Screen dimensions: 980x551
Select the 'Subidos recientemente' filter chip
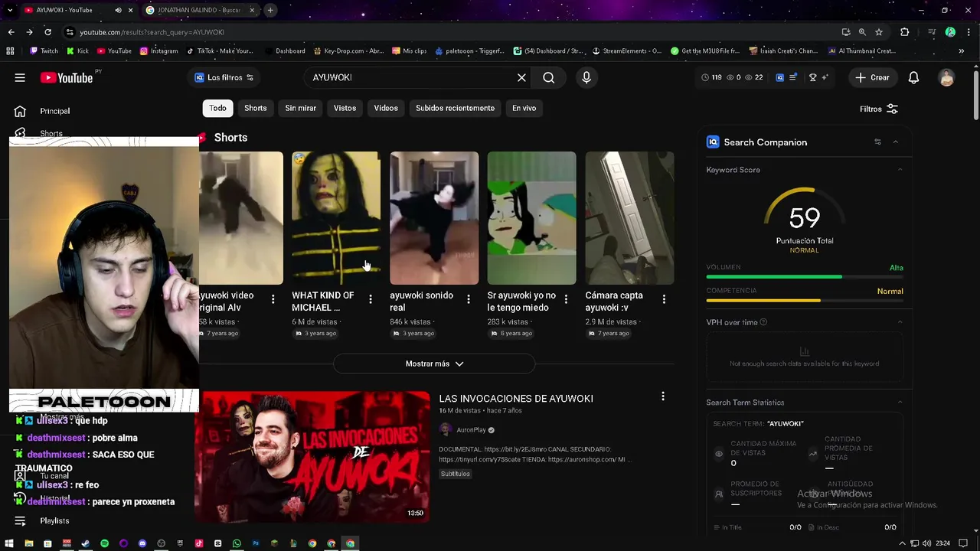tap(455, 108)
